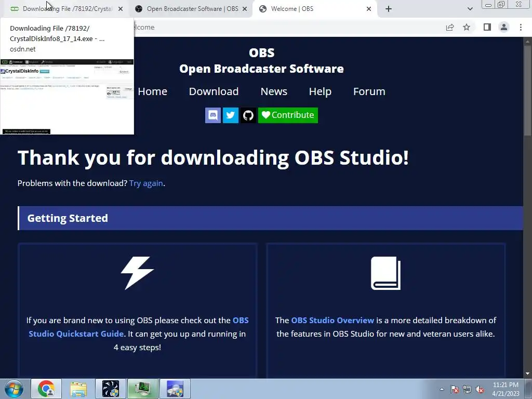Viewport: 532px width, 399px height.
Task: Open the OBS Studio Overview link
Action: click(x=332, y=320)
